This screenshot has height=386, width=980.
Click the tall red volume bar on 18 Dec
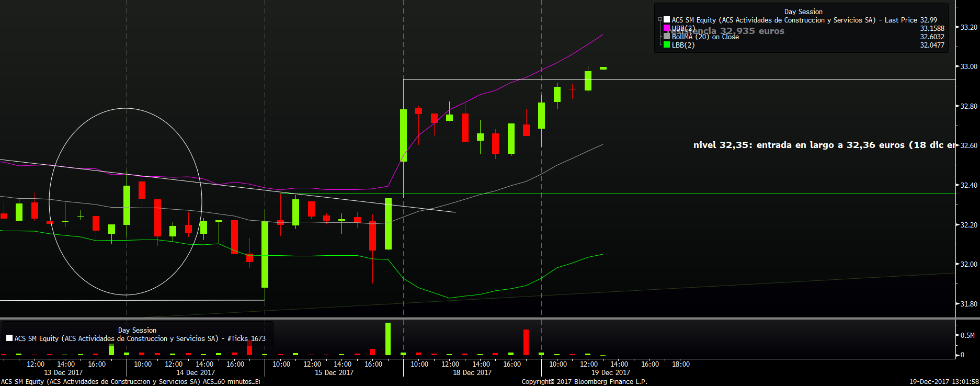[x=526, y=343]
